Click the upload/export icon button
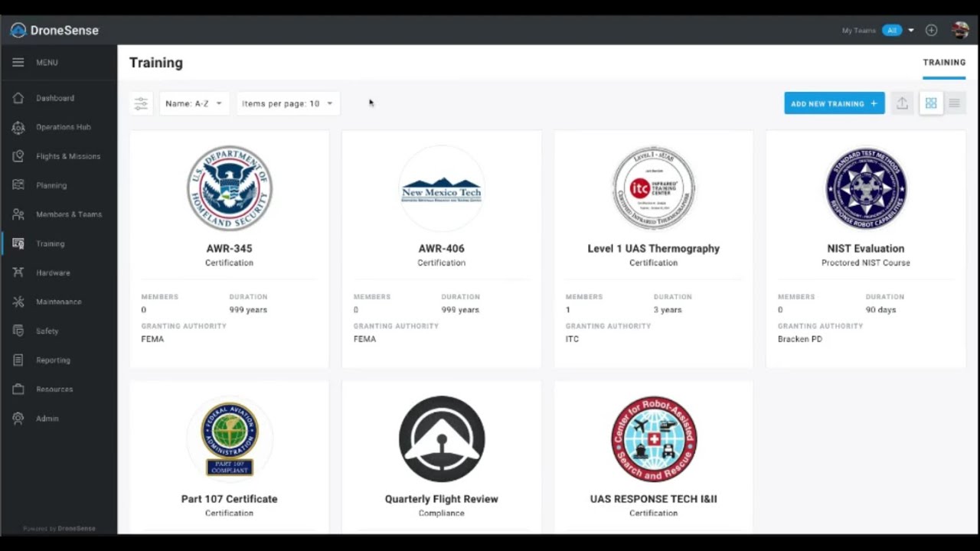The image size is (980, 551). (x=903, y=103)
